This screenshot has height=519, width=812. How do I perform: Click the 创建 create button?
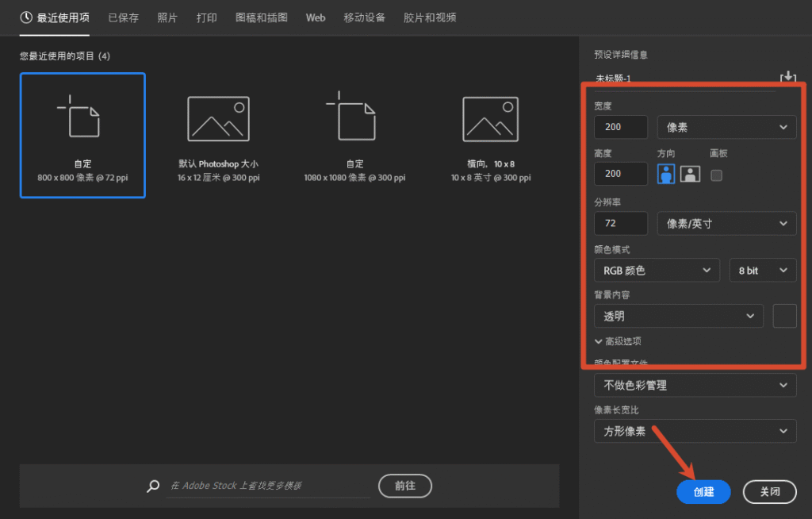[x=703, y=492]
